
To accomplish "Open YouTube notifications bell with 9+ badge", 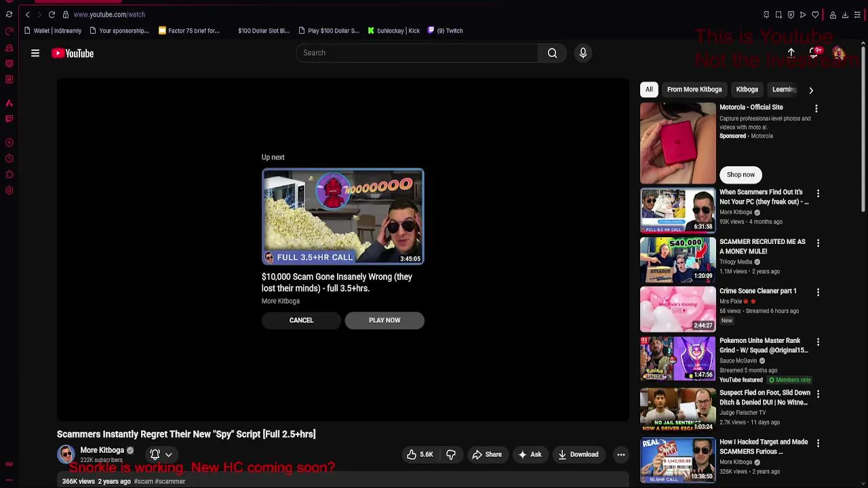I will [814, 53].
